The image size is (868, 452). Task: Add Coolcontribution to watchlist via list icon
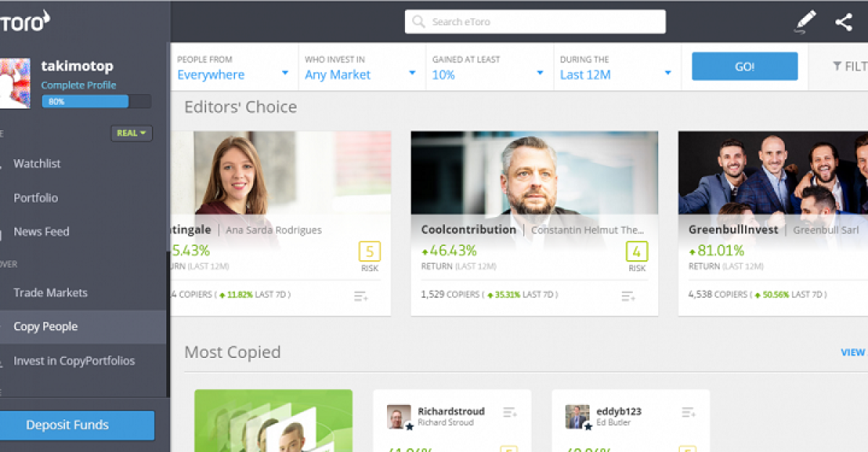[628, 296]
